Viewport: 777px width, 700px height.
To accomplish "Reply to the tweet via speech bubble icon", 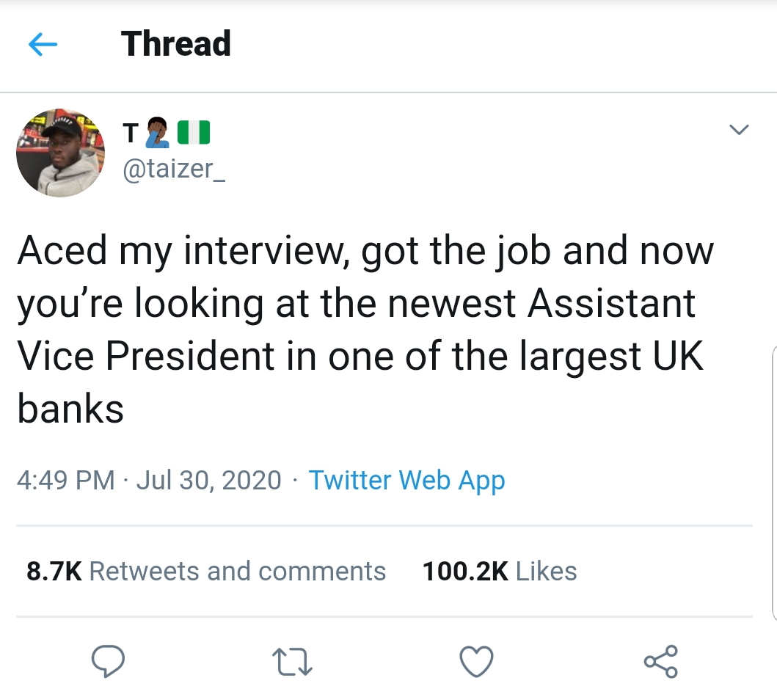I will [x=108, y=663].
